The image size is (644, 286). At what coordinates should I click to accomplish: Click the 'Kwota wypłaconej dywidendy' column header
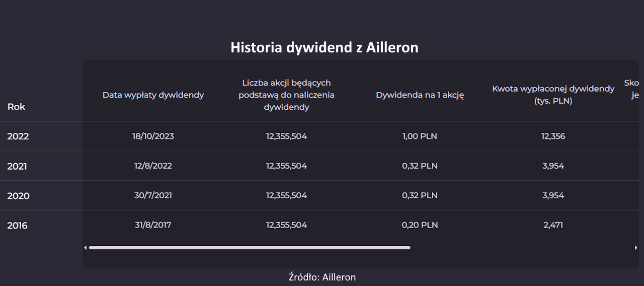click(x=553, y=95)
